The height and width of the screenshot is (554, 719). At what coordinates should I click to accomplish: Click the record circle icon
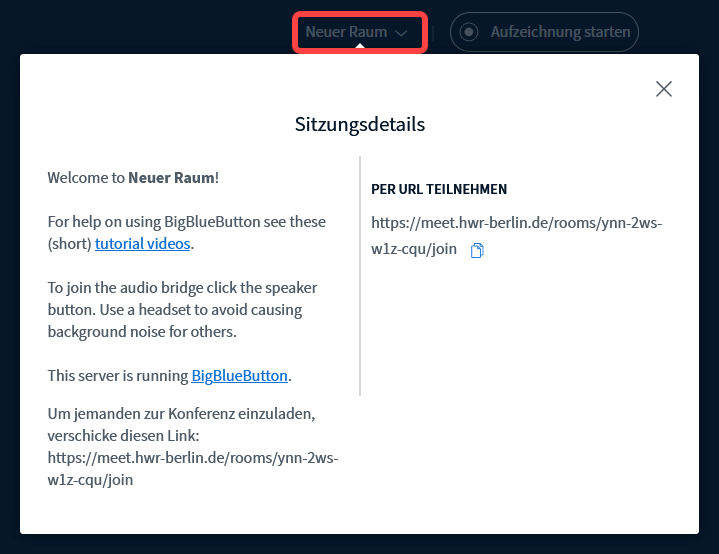(x=467, y=32)
